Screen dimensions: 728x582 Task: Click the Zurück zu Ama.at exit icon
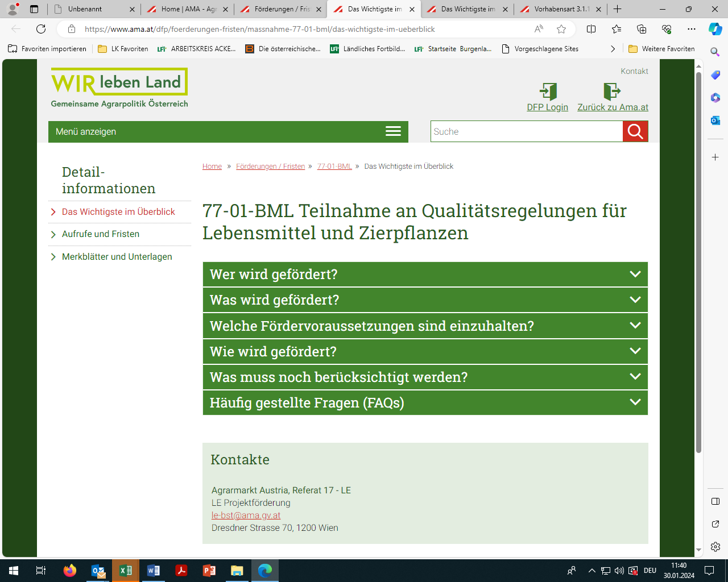pyautogui.click(x=612, y=92)
